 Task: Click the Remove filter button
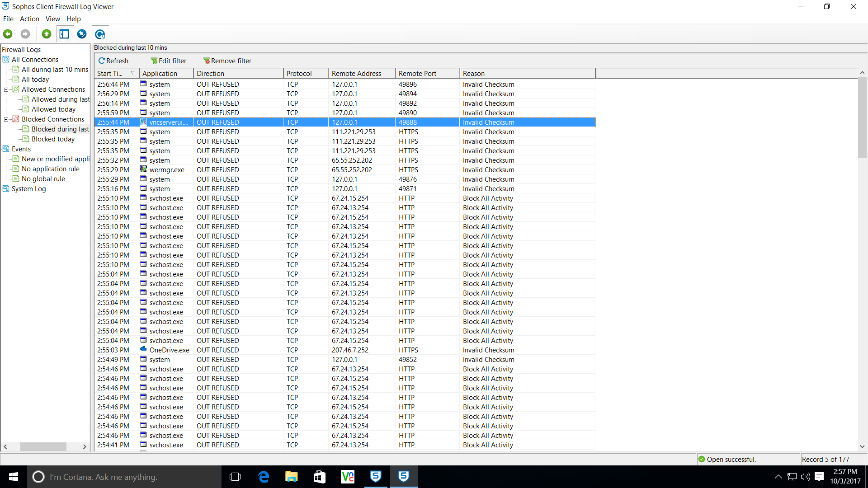tap(227, 61)
